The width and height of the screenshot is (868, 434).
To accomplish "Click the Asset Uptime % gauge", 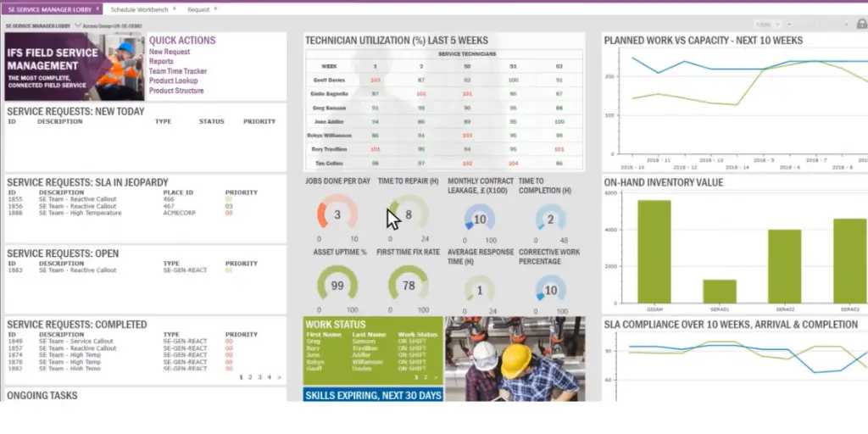I will pyautogui.click(x=337, y=286).
